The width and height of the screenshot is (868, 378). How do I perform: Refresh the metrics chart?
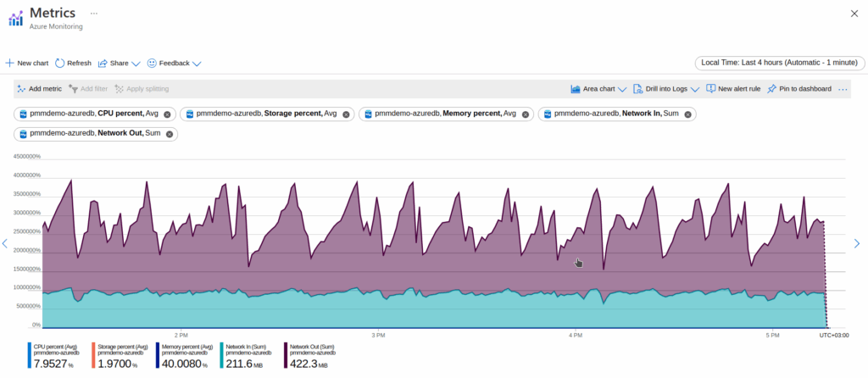(x=73, y=64)
